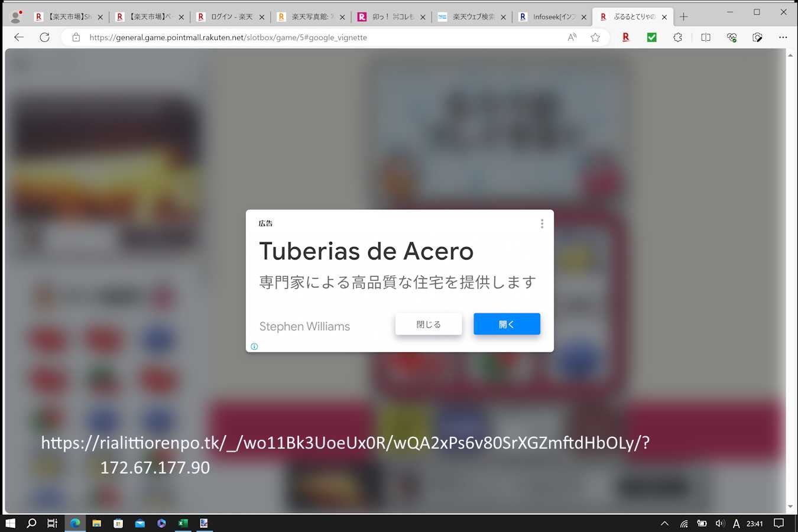Refresh the current page
798x532 pixels.
click(x=44, y=37)
